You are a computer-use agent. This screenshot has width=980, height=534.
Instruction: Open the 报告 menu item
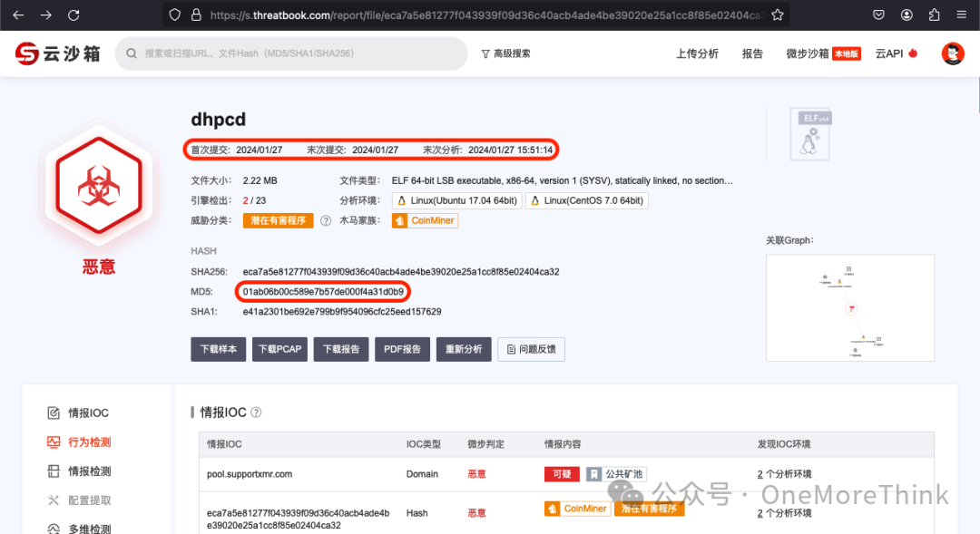752,53
